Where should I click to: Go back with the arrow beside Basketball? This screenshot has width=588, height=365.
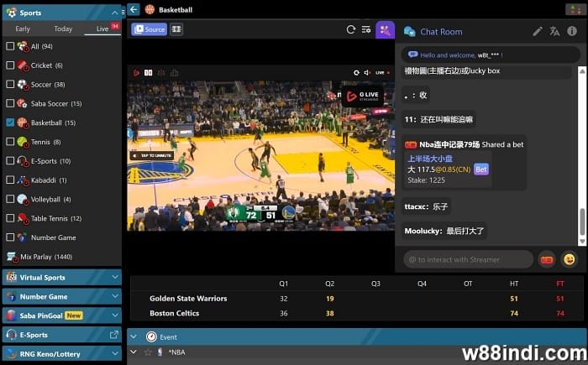pyautogui.click(x=134, y=10)
